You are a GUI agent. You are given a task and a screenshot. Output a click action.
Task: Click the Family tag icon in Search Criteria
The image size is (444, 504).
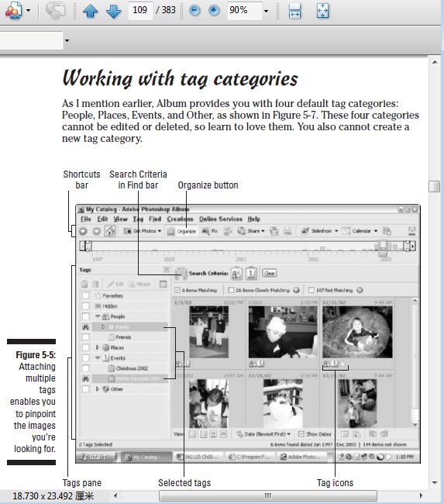point(236,274)
